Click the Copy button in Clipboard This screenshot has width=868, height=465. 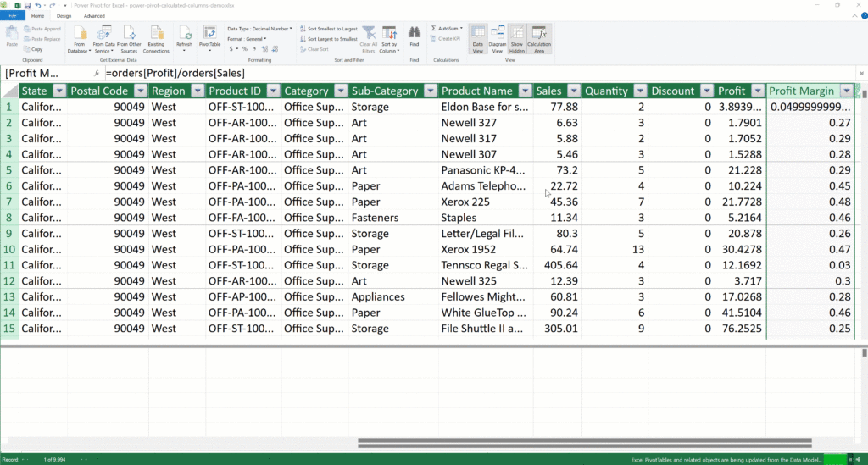[x=36, y=49]
